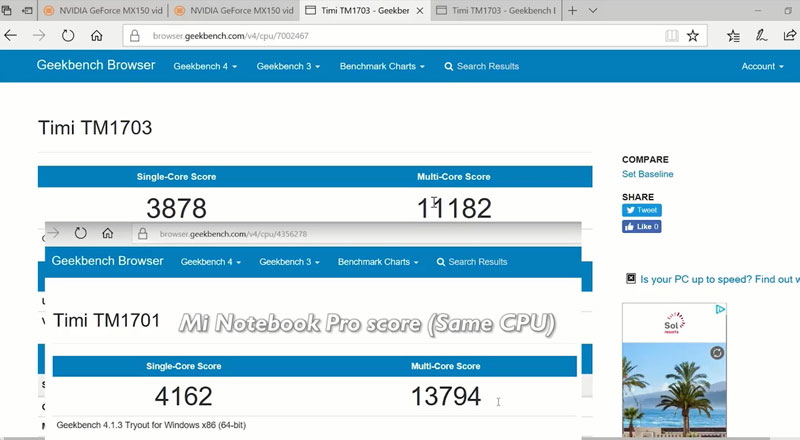The width and height of the screenshot is (800, 440).
Task: Open Search Results in overlay navbar
Action: (x=472, y=262)
